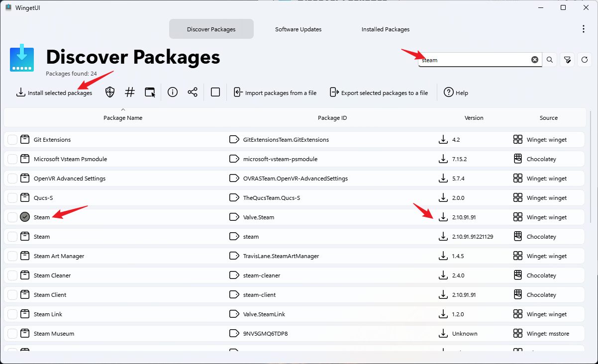The height and width of the screenshot is (364, 598).
Task: Click the hash skip-integrity-check icon
Action: 130,92
